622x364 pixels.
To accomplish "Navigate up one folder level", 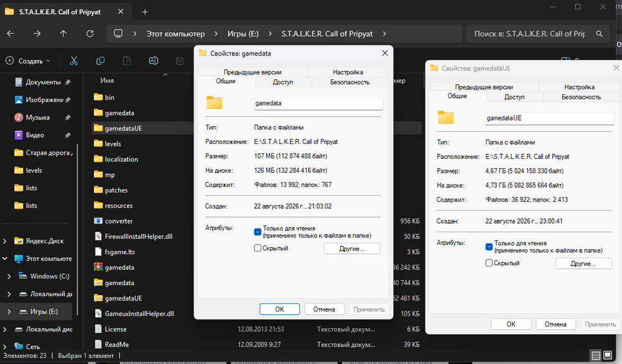I will (x=63, y=34).
